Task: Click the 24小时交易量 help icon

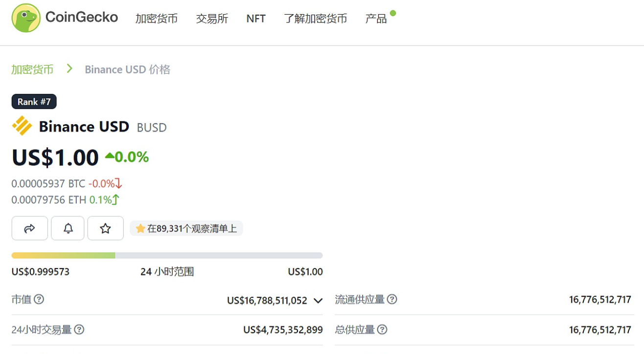Action: tap(80, 330)
